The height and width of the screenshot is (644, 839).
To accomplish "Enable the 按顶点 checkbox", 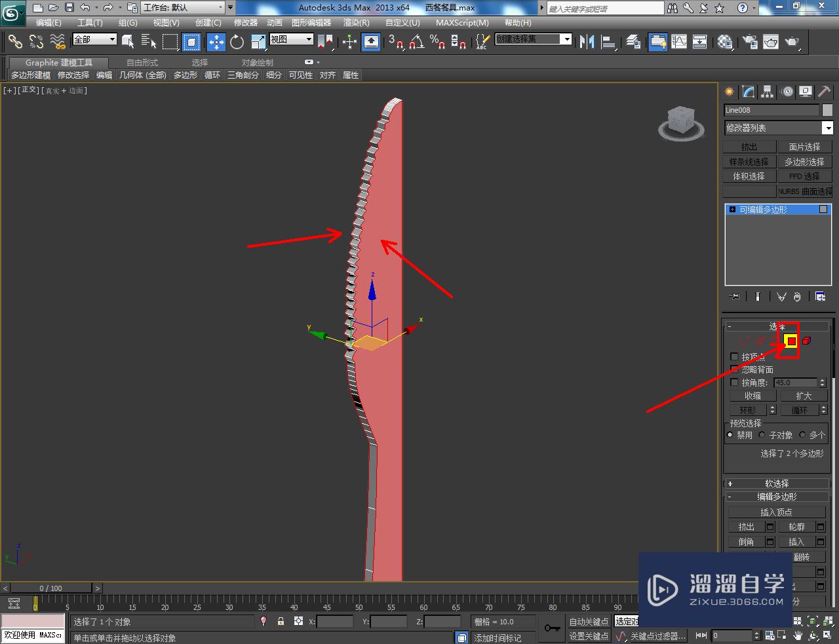I will click(x=734, y=357).
